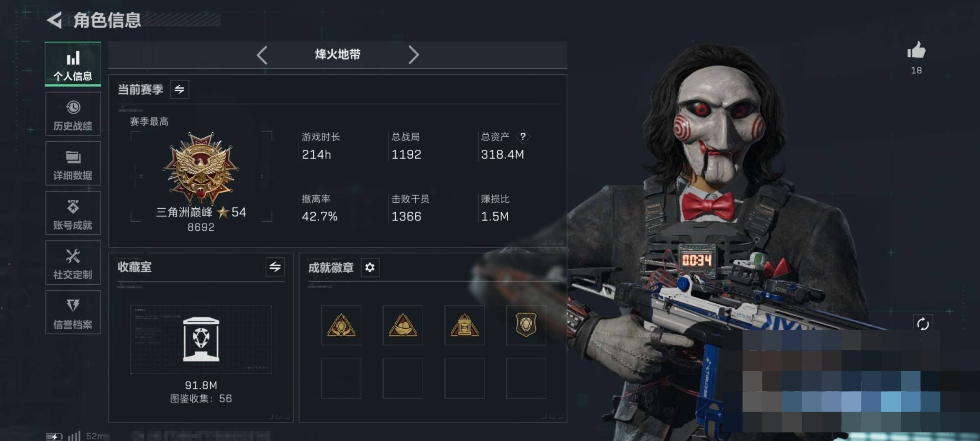Click the rotate character model icon
Image resolution: width=980 pixels, height=441 pixels.
coord(923,324)
